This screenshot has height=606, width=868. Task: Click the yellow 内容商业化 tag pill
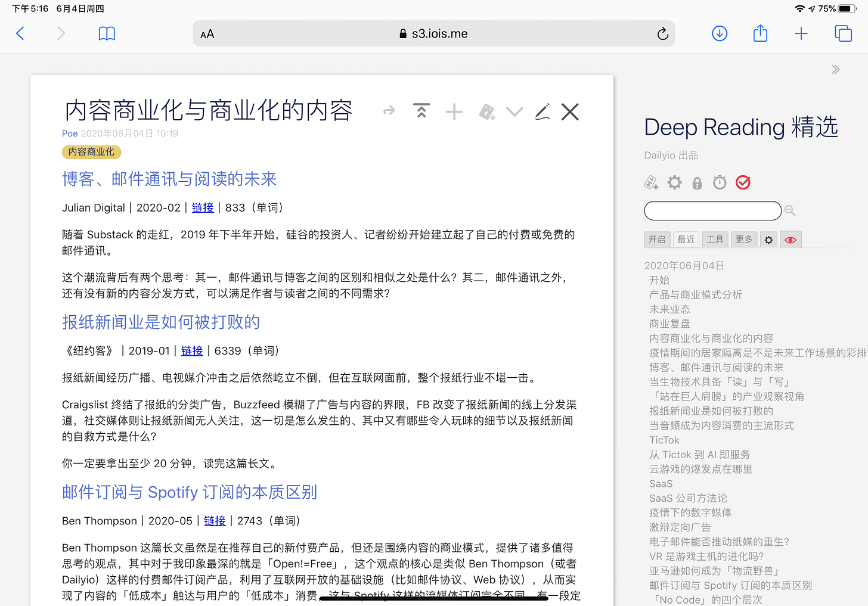pyautogui.click(x=91, y=152)
